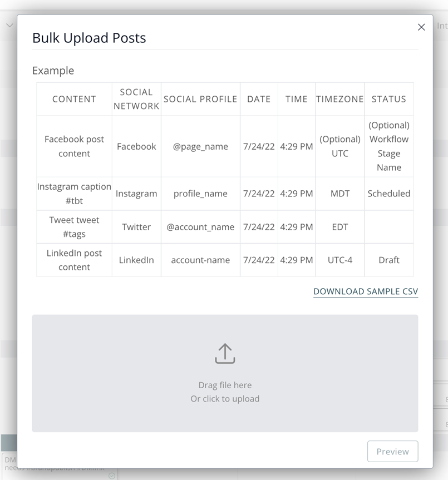Select the SOCIAL NETWORK column header
The height and width of the screenshot is (480, 448).
pos(136,99)
